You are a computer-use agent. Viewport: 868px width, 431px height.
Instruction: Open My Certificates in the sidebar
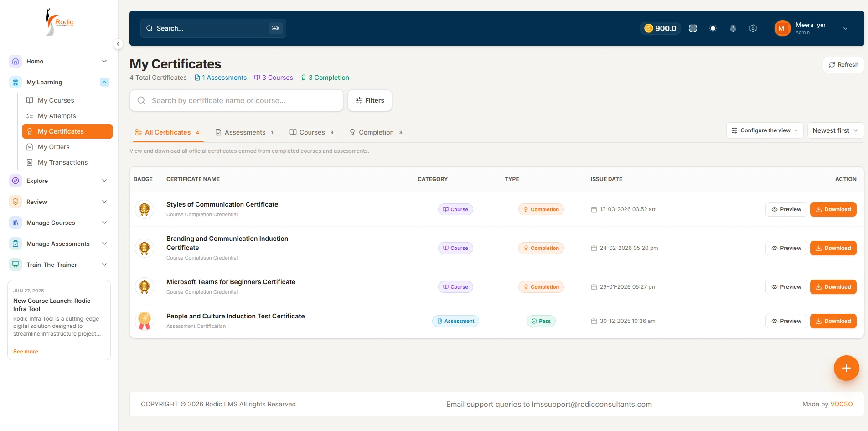[67, 131]
